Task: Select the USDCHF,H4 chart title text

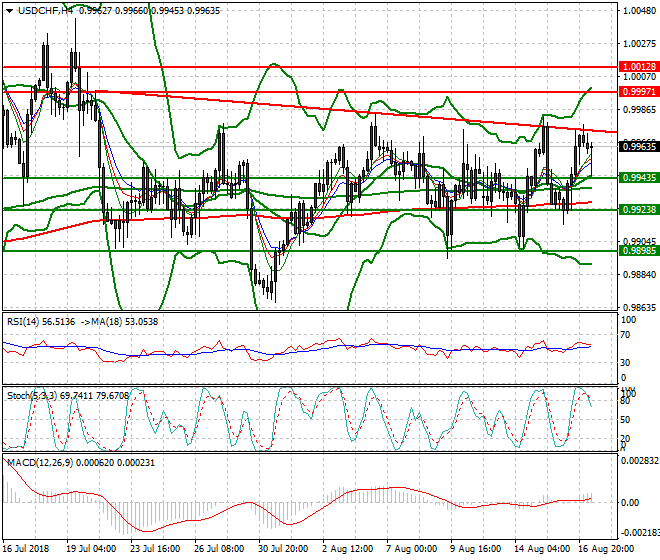Action: pyautogui.click(x=45, y=11)
